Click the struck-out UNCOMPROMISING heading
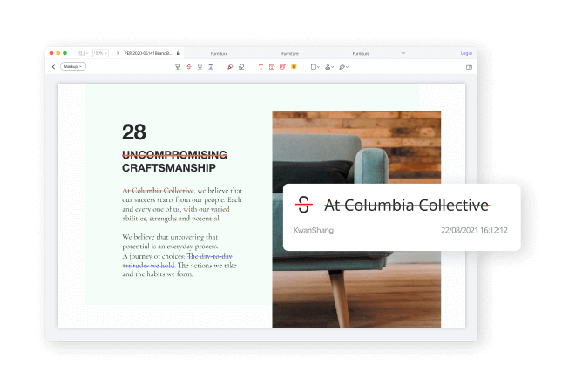The width and height of the screenshot is (562, 392). pyautogui.click(x=174, y=154)
